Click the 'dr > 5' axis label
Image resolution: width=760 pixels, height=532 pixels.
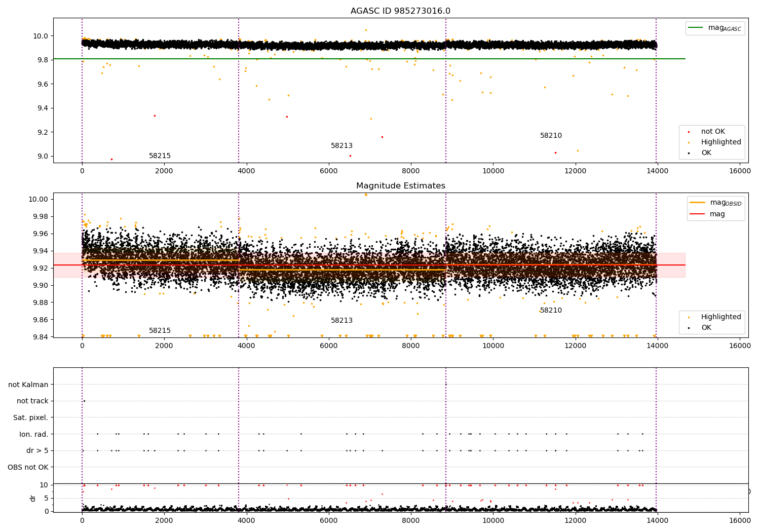37,451
